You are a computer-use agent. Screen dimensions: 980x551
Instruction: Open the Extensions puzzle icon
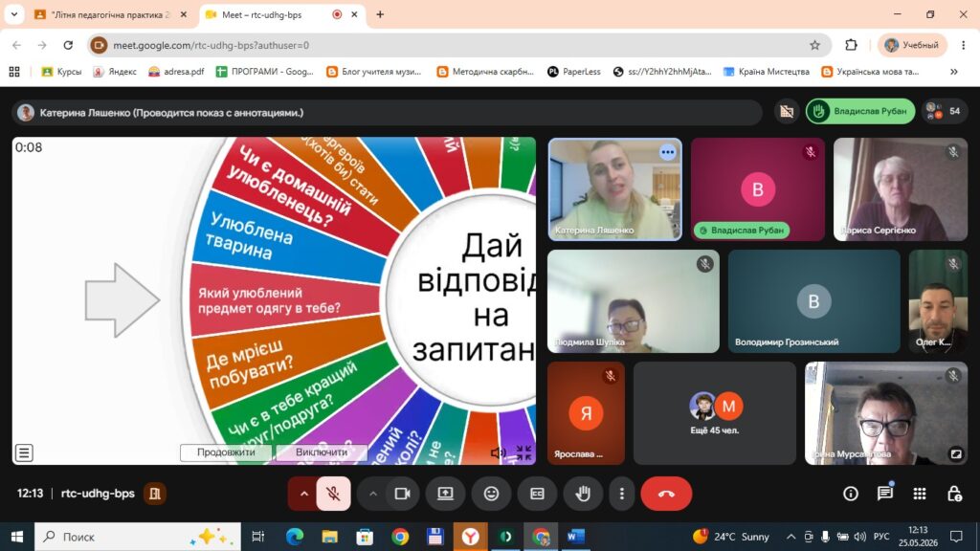851,45
